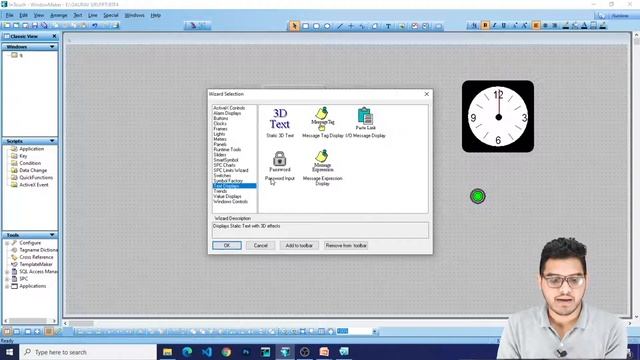Click the clock object on the canvas

498,116
